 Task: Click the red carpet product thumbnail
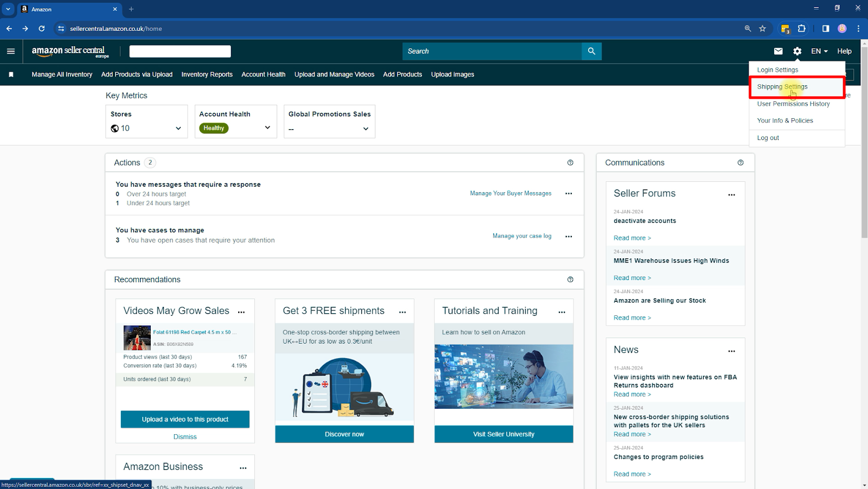click(137, 338)
